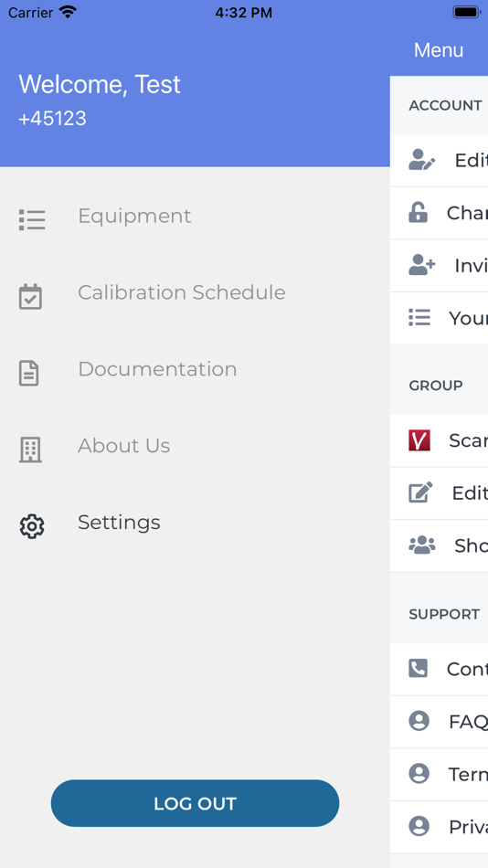
Task: Open Calibration Schedule from side menu
Action: coord(181,292)
